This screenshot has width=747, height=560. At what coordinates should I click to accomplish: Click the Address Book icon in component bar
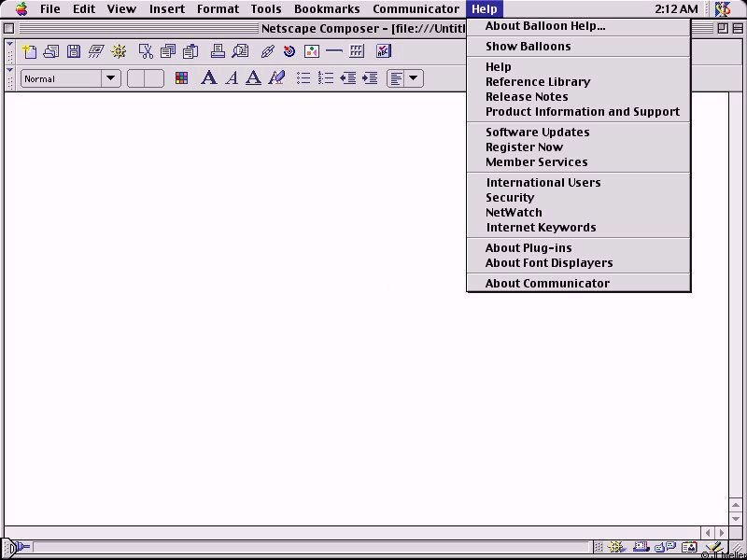689,548
